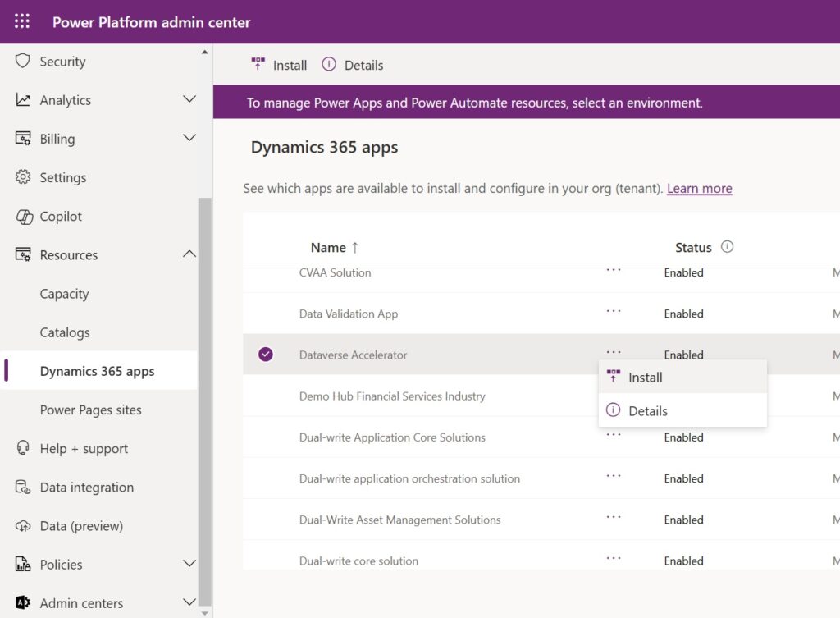Open Help + support in sidebar
Screen dimensions: 840x618
pyautogui.click(x=84, y=449)
